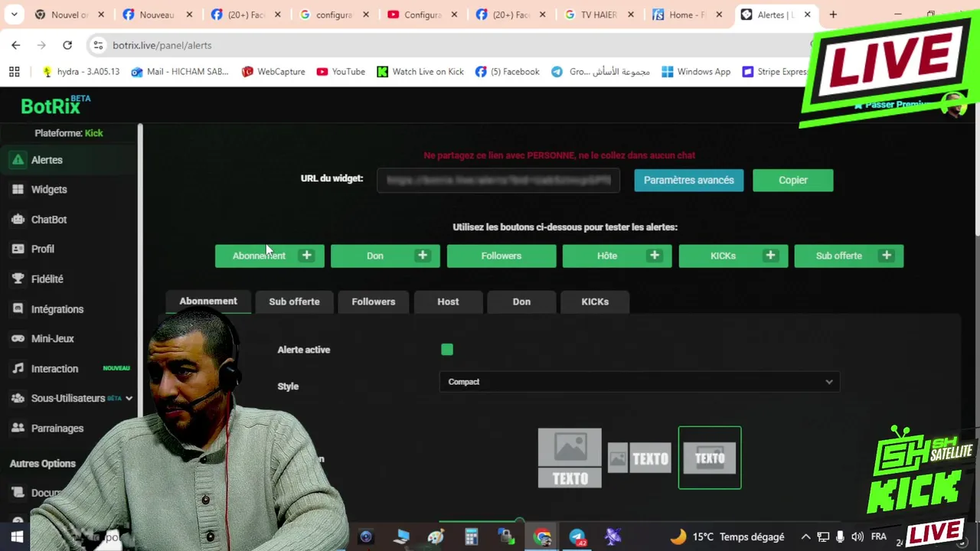This screenshot has height=551, width=980.
Task: Reload the page with browser refresh icon
Action: click(67, 45)
